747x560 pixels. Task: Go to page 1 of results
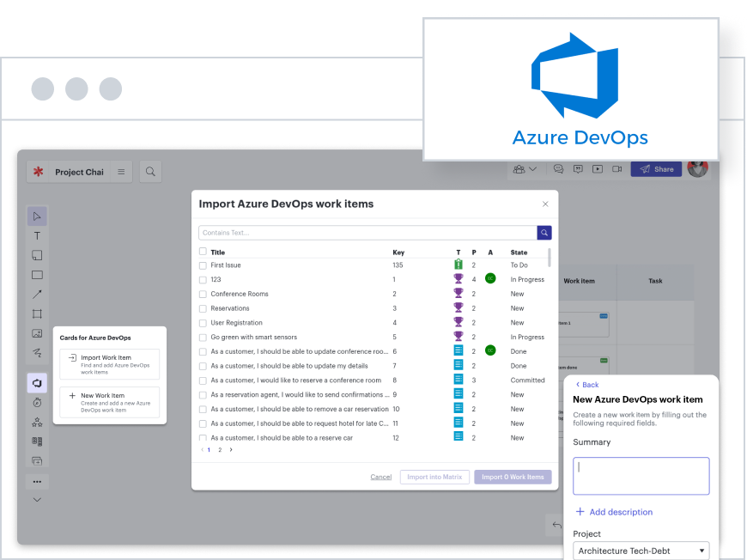(x=209, y=450)
